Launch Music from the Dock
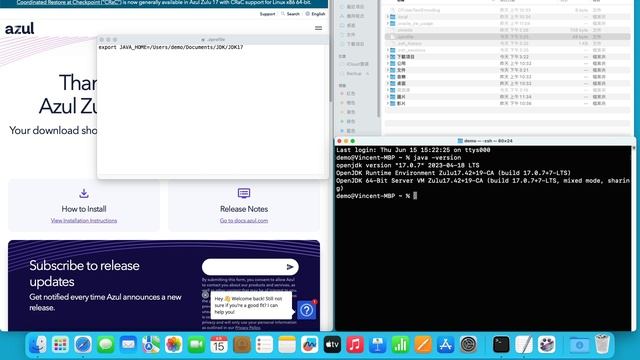 coord(355,345)
